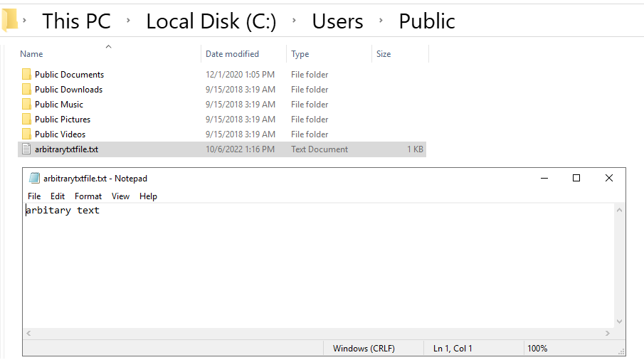This screenshot has width=644, height=360.
Task: Click Windows (CRLF) in status bar
Action: click(364, 349)
